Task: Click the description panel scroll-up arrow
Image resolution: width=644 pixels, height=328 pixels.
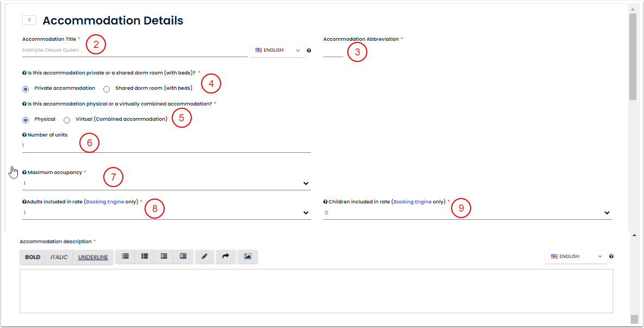Action: (x=634, y=235)
